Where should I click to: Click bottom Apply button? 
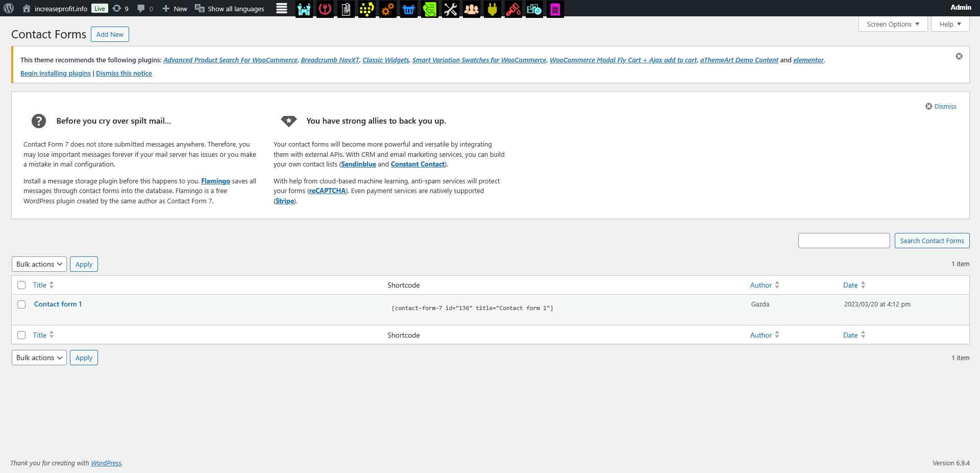(84, 358)
